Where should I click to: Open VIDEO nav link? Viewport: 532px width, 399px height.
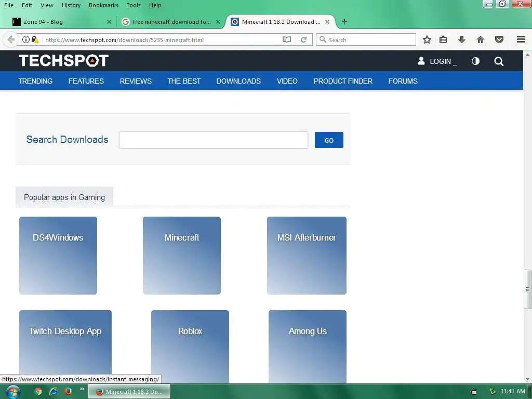tap(287, 81)
